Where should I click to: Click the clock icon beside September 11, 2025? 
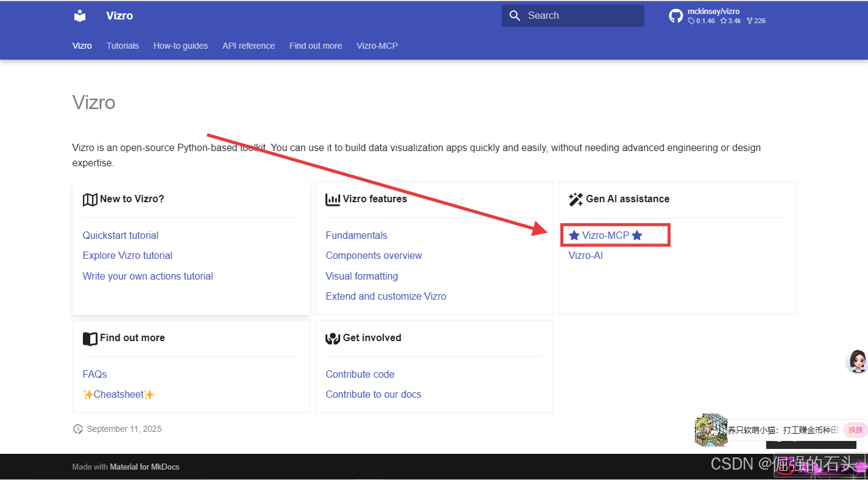[78, 429]
